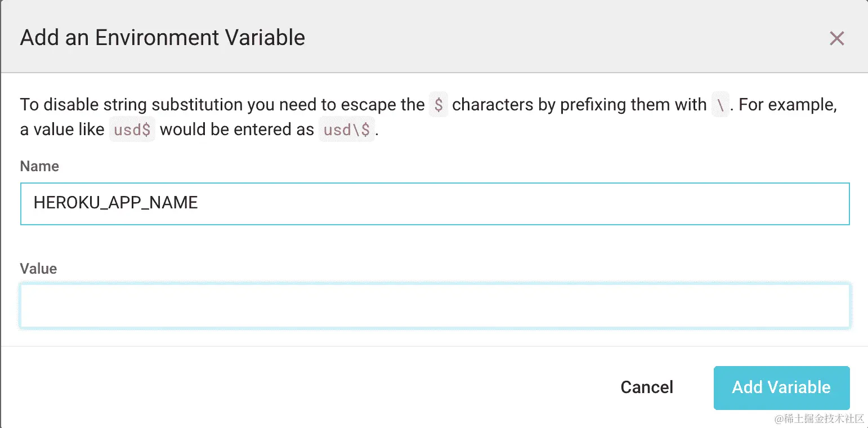Click the backslash code snippet

(x=720, y=105)
